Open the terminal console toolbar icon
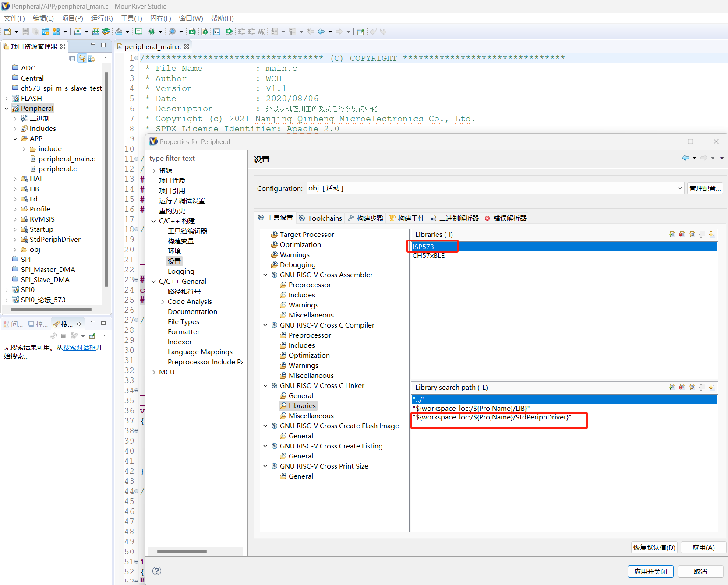The width and height of the screenshot is (728, 585). coord(217,32)
